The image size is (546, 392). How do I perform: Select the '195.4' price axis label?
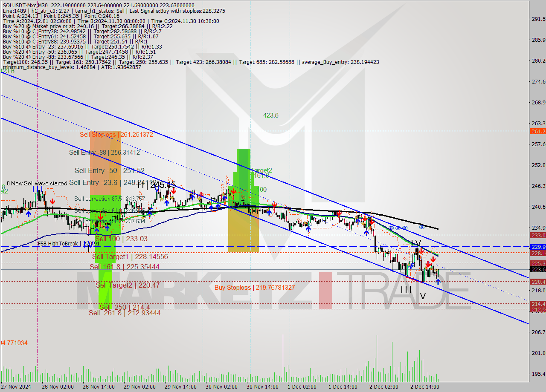538,374
